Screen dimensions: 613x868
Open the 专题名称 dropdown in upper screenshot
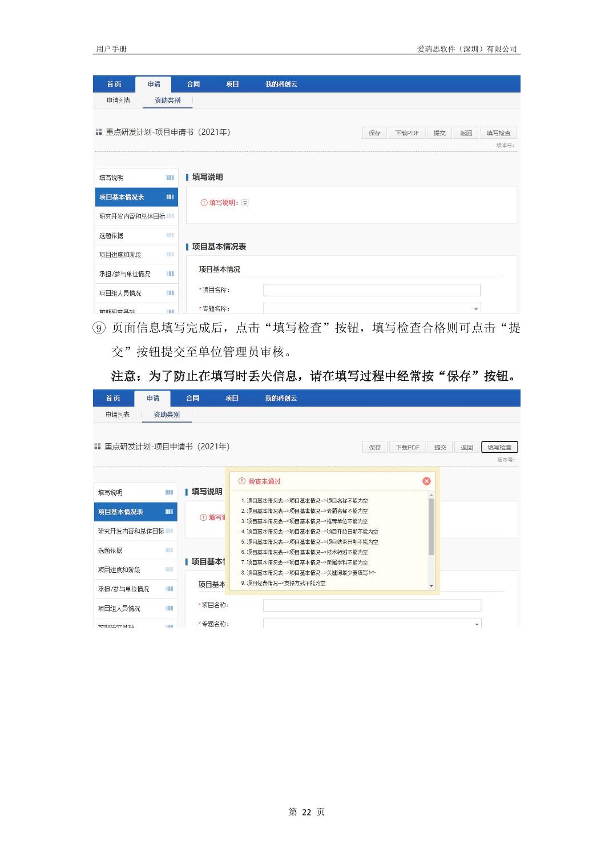point(475,309)
